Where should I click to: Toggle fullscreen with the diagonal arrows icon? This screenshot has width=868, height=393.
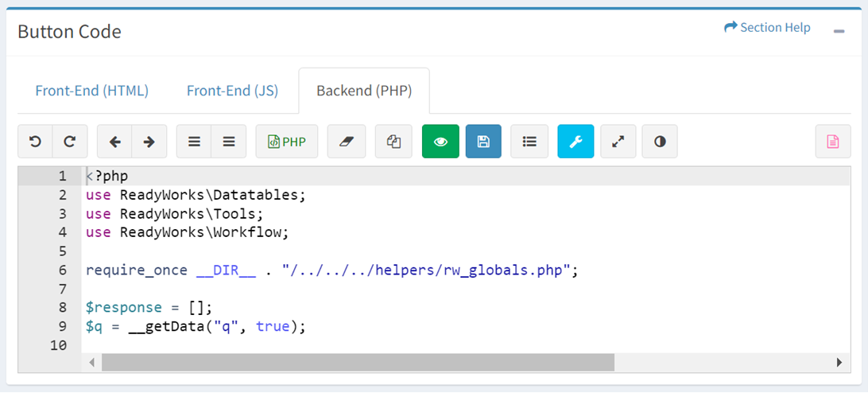pos(618,142)
